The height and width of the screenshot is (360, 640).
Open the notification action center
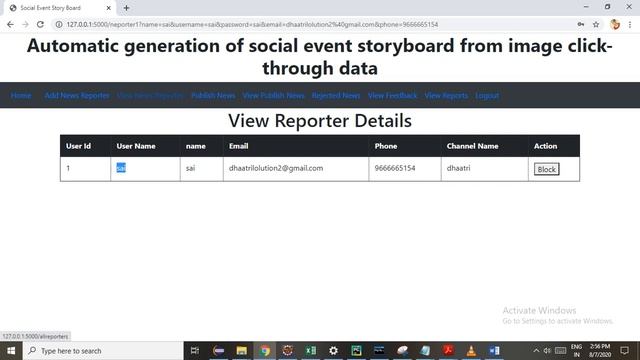[x=624, y=351]
